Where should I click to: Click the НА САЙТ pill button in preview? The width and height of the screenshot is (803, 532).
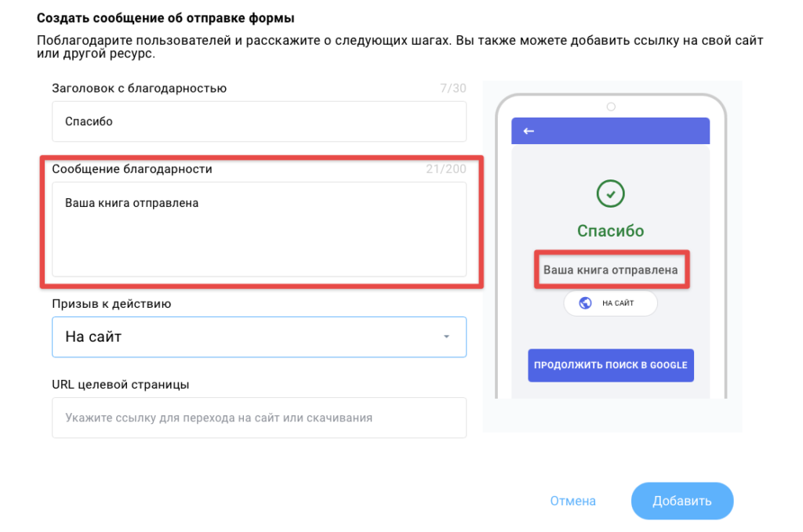tap(610, 303)
